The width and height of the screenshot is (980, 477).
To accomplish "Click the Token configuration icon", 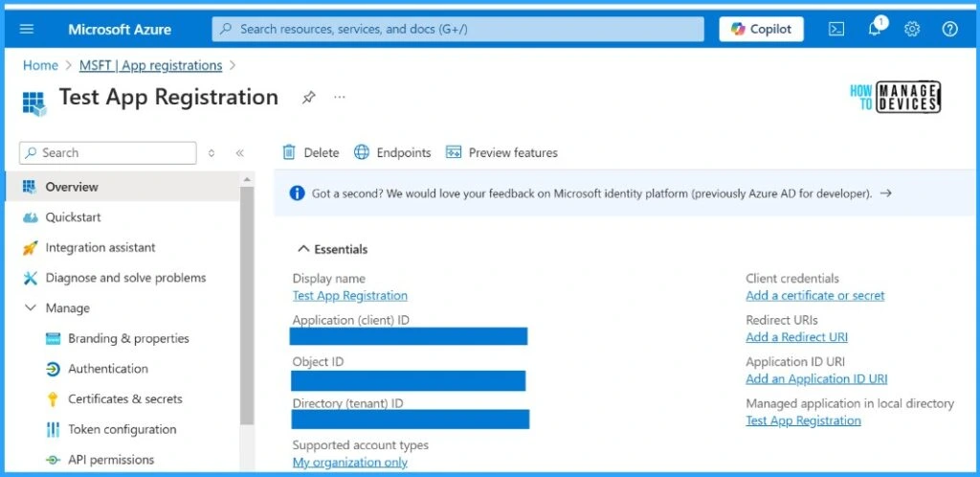I will pyautogui.click(x=54, y=429).
